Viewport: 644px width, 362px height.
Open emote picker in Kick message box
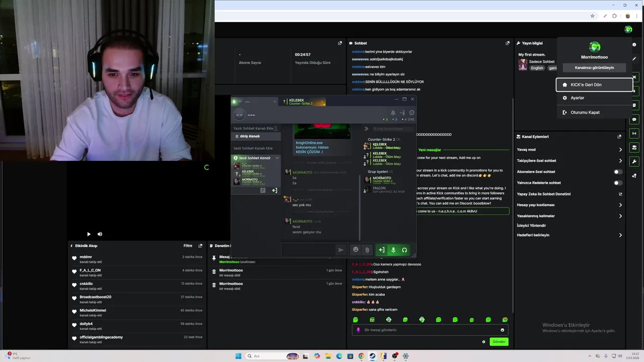(x=502, y=330)
